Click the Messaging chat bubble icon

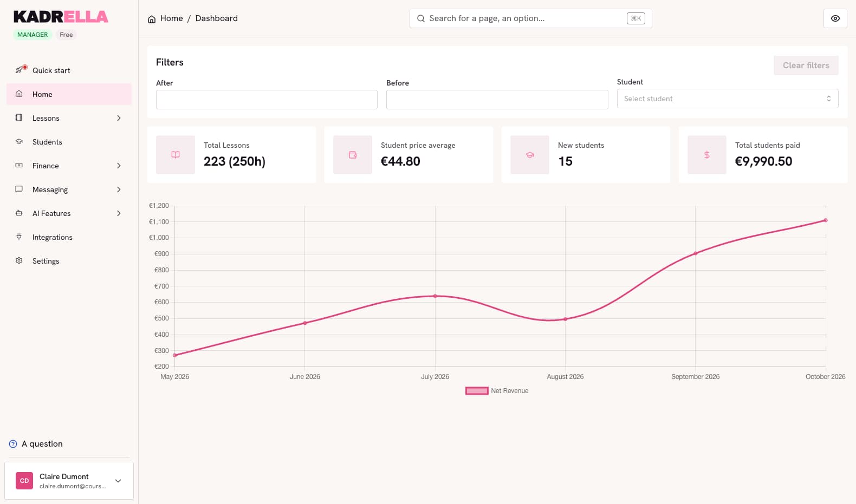[x=19, y=189]
